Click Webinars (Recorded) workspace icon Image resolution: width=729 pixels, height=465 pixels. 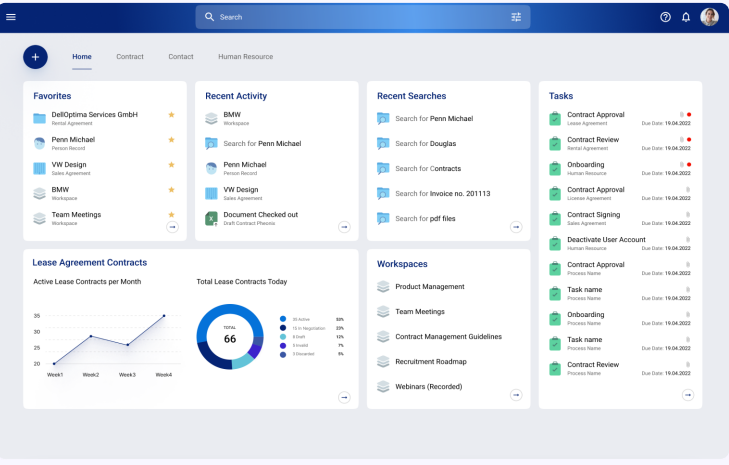click(x=383, y=386)
